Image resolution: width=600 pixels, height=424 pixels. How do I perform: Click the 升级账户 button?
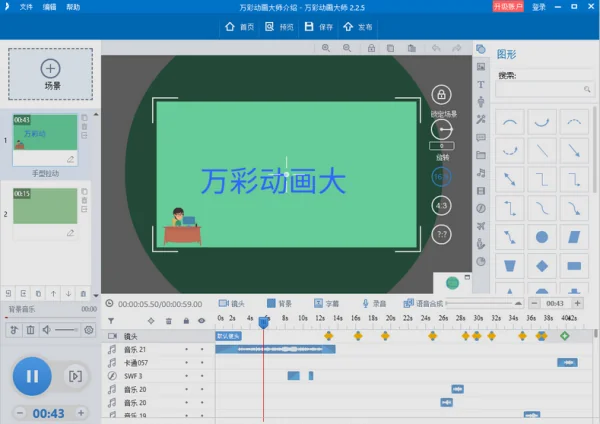pos(508,7)
